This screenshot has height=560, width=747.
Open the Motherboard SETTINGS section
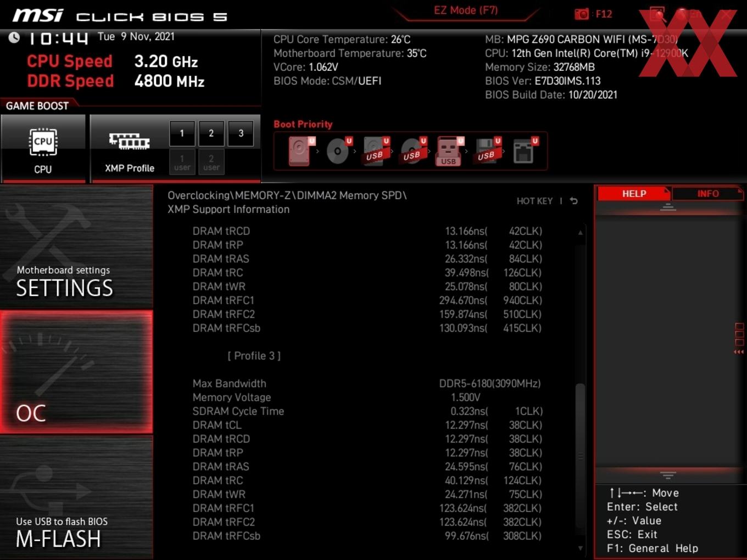[x=76, y=247]
